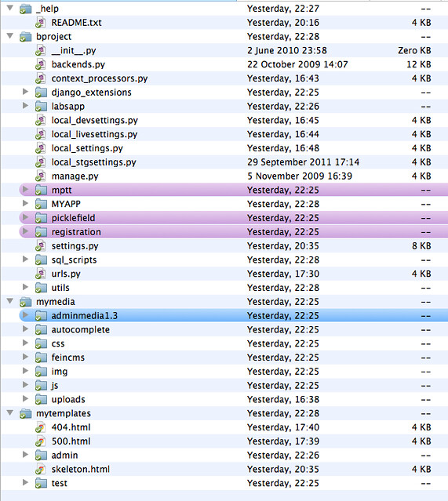This screenshot has height=501, width=448.
Task: Click the __init__.py file icon
Action: coord(41,50)
